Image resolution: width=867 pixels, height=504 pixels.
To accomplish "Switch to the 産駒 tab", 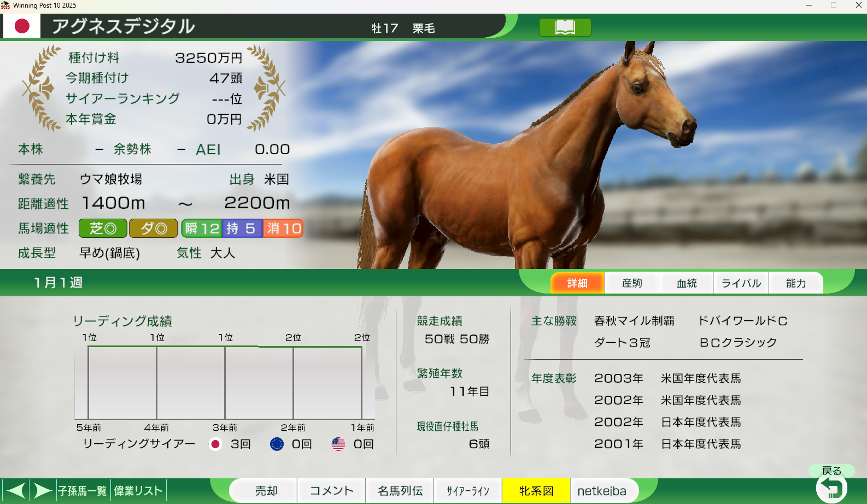I will pos(632,283).
